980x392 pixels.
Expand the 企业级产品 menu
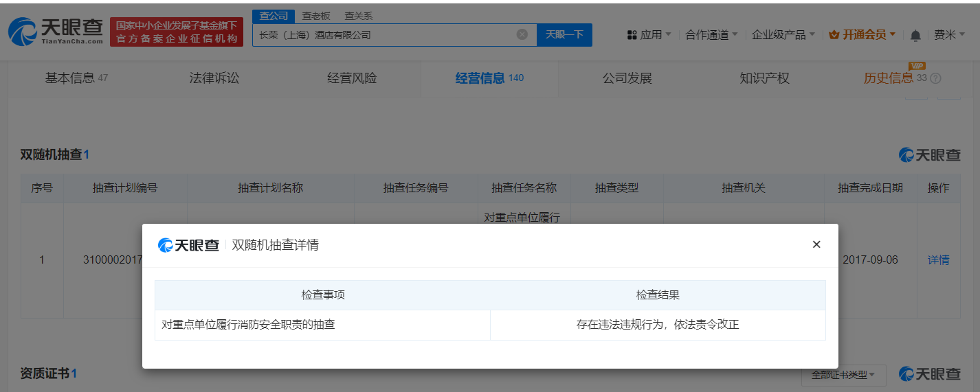tap(783, 34)
